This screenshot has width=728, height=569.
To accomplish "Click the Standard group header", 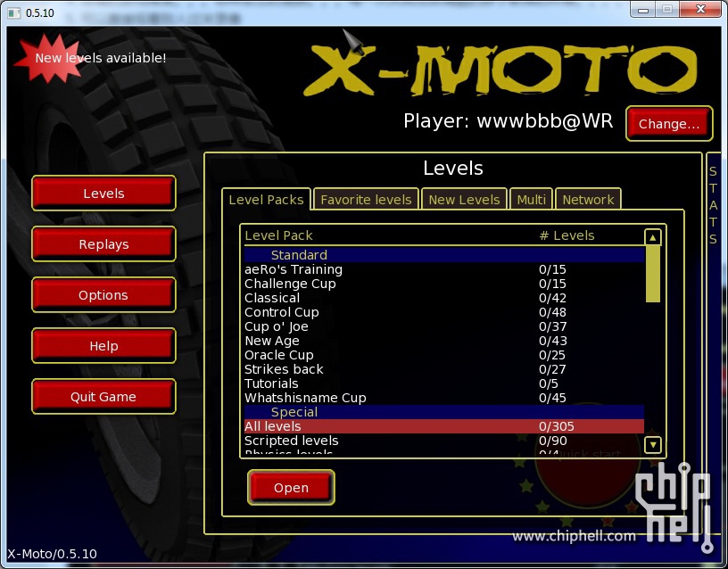I will 444,255.
